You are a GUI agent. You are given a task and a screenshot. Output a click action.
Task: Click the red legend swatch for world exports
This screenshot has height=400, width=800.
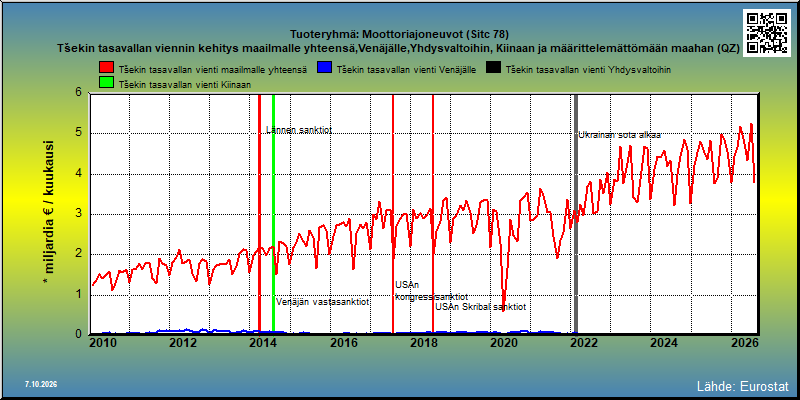107,69
